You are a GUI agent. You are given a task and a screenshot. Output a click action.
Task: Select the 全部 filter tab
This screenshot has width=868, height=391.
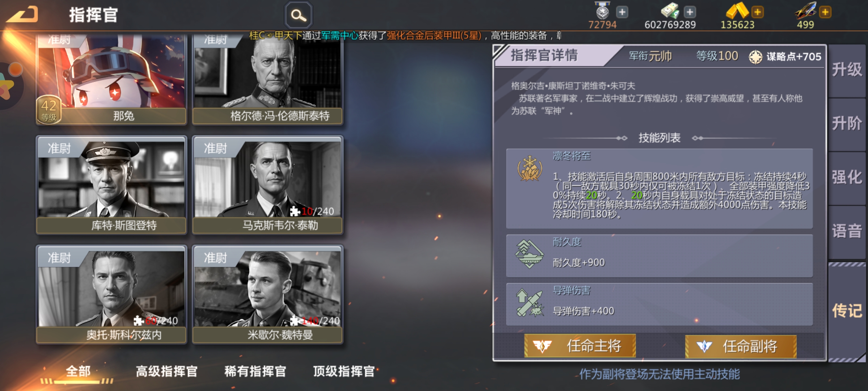[78, 371]
